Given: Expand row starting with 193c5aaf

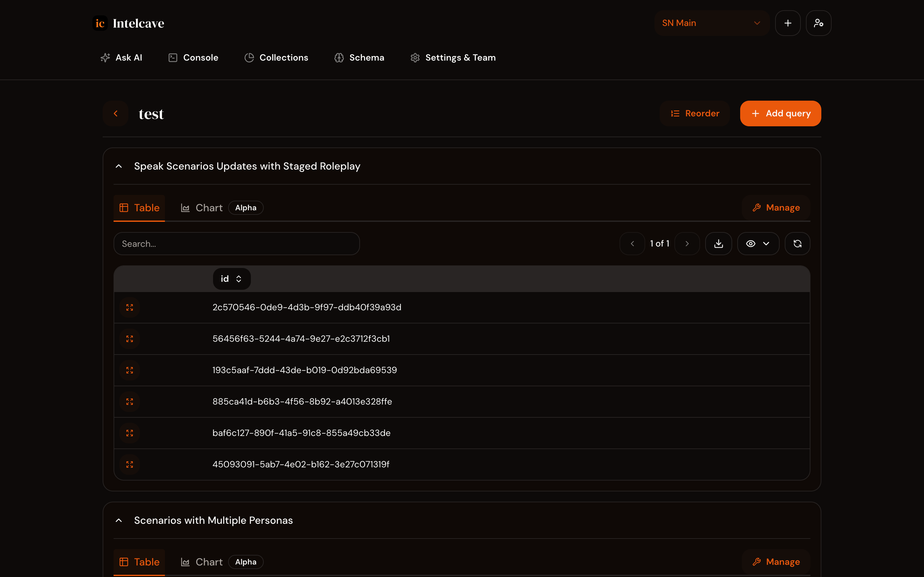Looking at the screenshot, I should click(129, 370).
